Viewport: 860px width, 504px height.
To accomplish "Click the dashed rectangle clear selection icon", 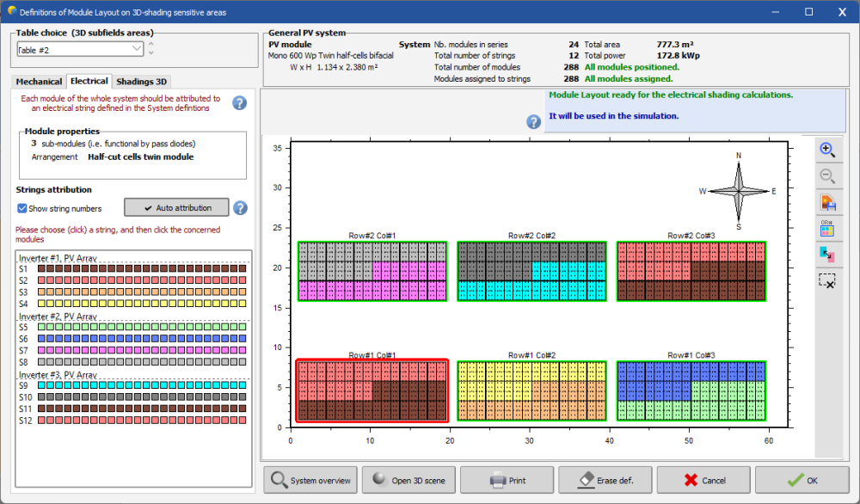I will [x=827, y=281].
